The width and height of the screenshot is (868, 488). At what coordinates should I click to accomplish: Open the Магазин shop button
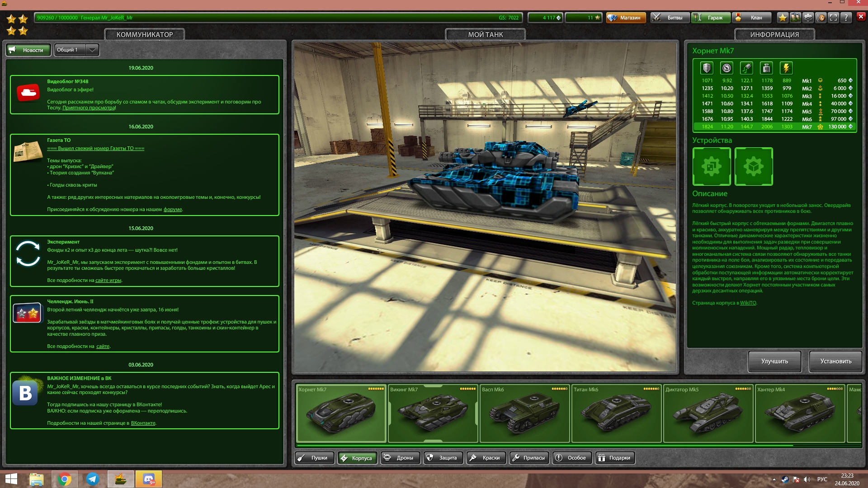626,18
